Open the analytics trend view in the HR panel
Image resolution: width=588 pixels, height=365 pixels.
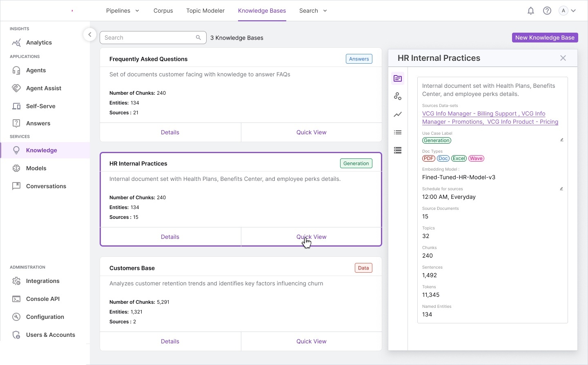tap(398, 115)
